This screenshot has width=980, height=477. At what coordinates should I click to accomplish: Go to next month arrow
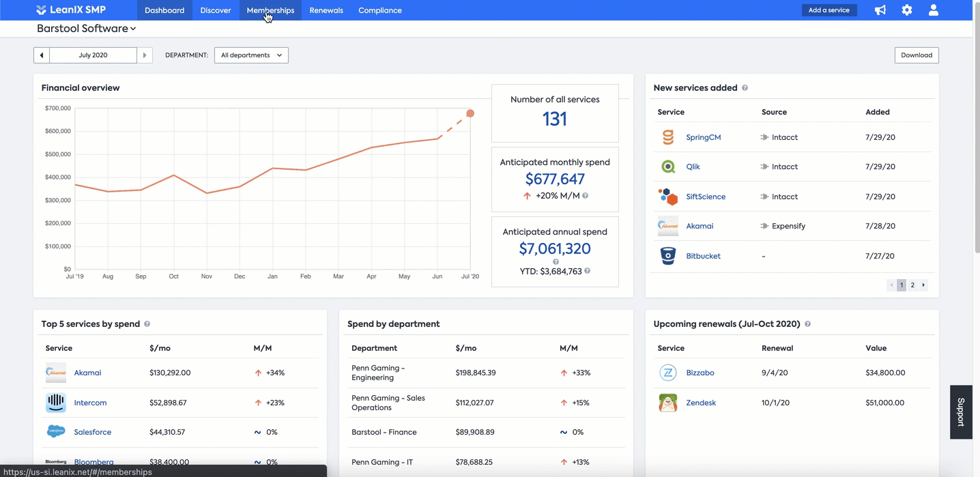145,55
